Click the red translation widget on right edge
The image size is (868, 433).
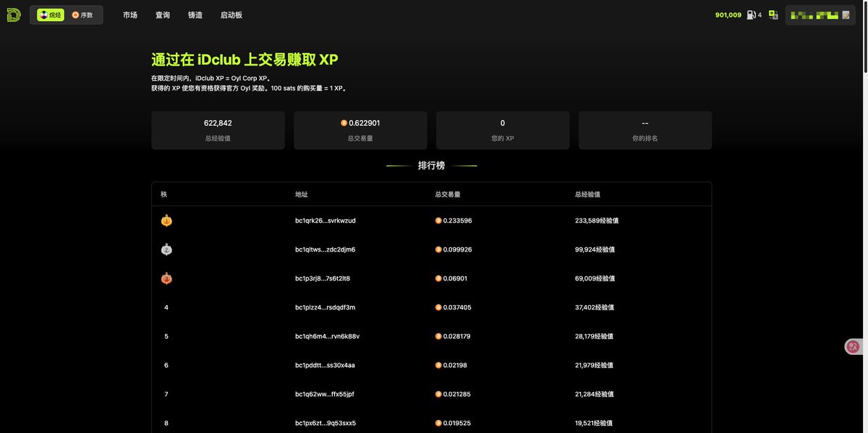click(854, 347)
